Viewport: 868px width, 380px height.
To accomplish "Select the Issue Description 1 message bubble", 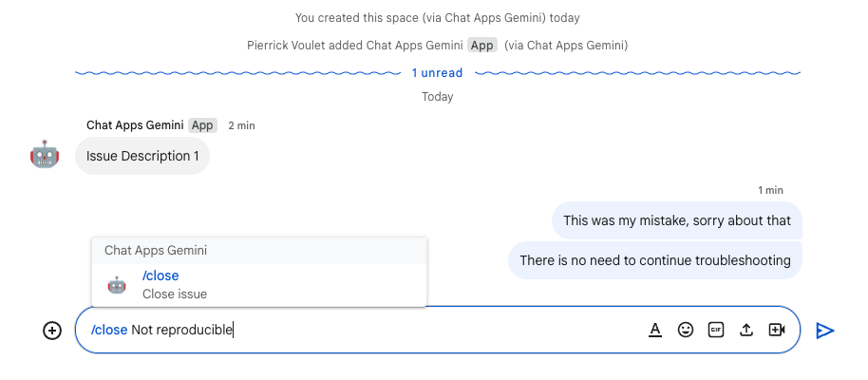I will (x=142, y=157).
